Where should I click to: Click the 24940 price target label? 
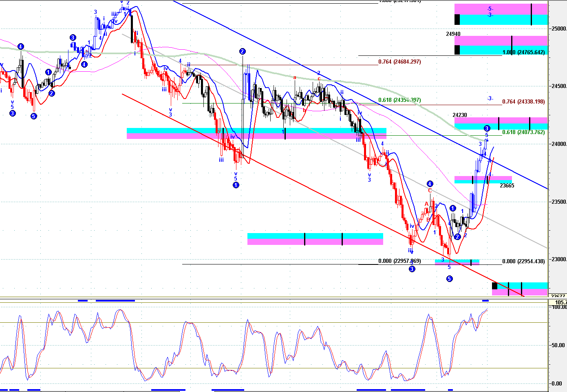(453, 34)
